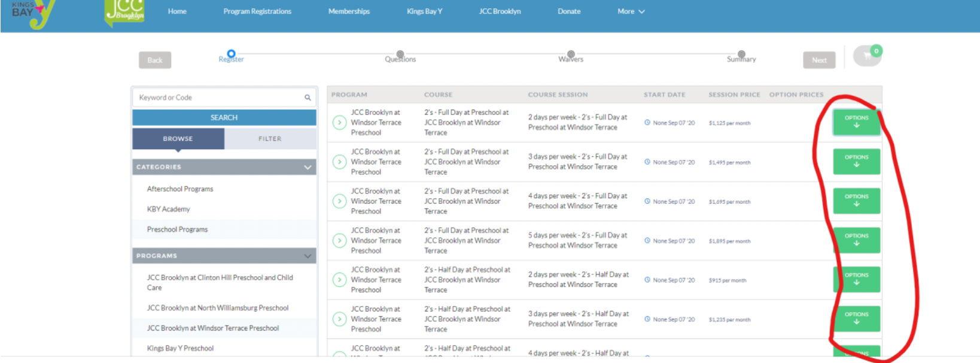This screenshot has height=363, width=980.
Task: Click arrow icon for 3 days Half Day row
Action: [340, 319]
